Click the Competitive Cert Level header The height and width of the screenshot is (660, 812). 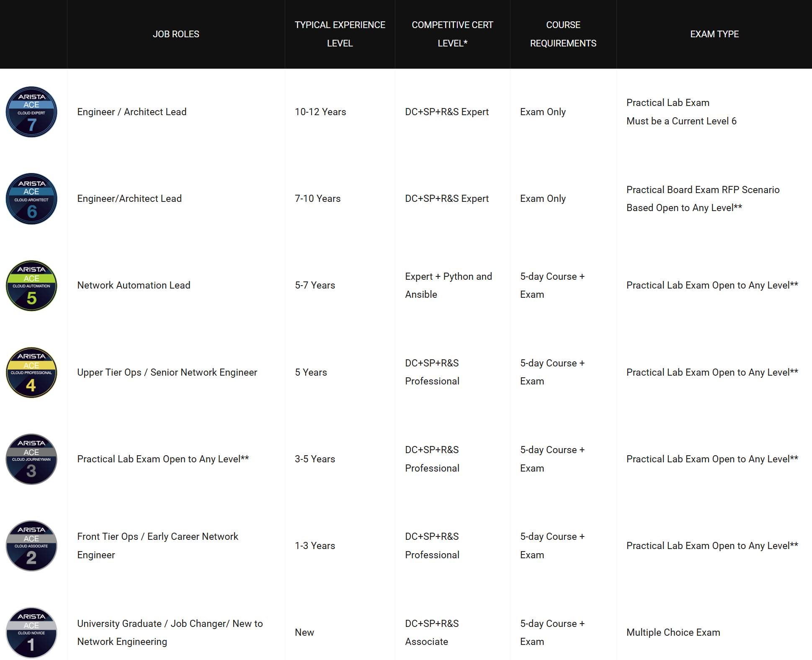coord(452,34)
